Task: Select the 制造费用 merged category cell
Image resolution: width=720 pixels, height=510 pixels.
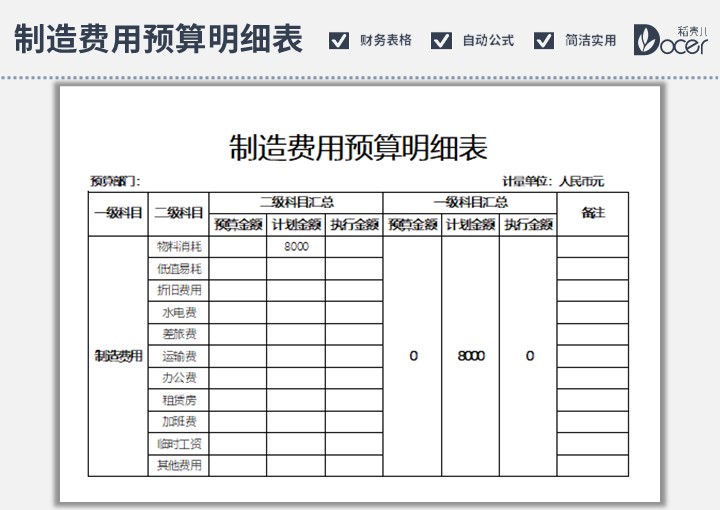Action: point(118,356)
